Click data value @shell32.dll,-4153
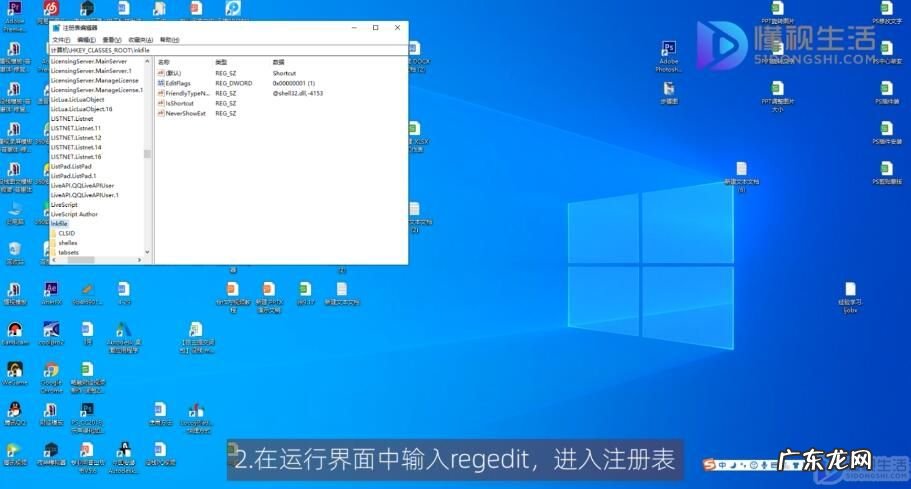Image resolution: width=911 pixels, height=489 pixels. pos(297,94)
